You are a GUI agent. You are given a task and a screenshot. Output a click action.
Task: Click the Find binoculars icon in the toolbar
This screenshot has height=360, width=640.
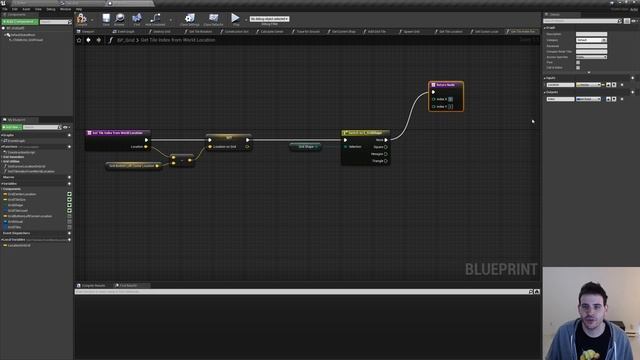[137, 18]
